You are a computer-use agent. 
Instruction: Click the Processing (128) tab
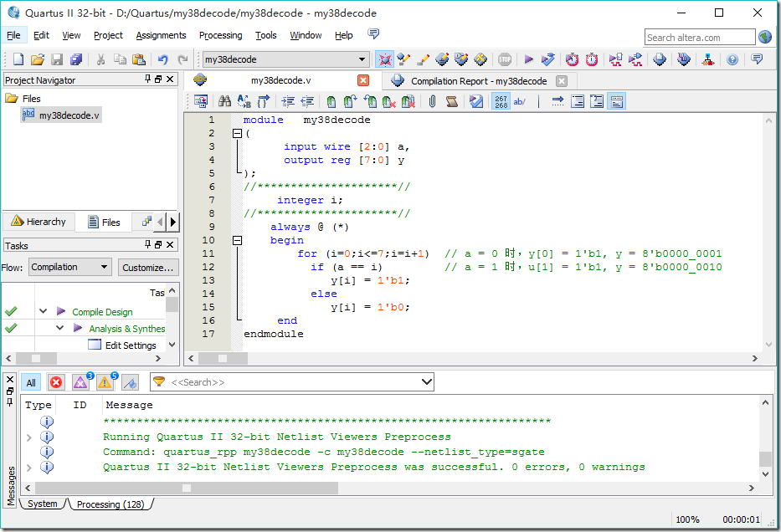pos(110,504)
